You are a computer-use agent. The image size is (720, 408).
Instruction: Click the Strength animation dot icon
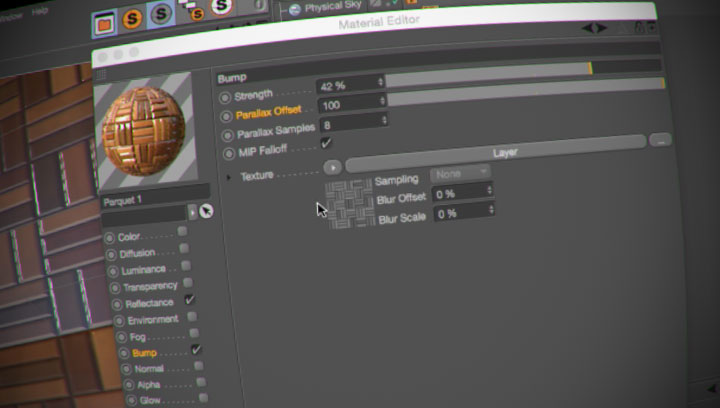click(225, 94)
